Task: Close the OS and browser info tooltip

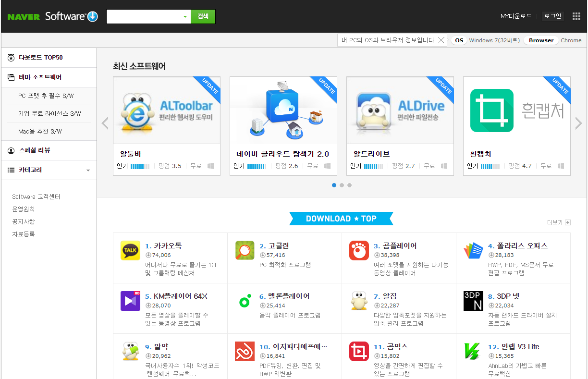Action: tap(441, 40)
